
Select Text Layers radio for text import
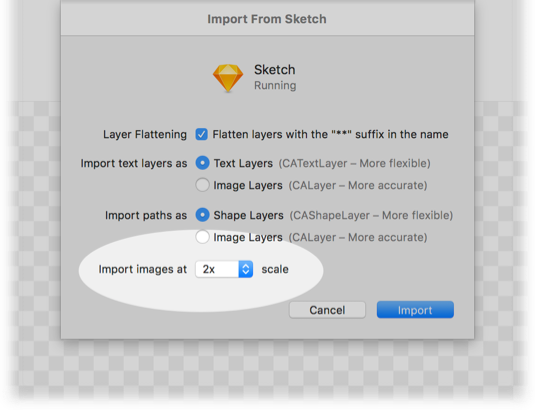tap(202, 163)
